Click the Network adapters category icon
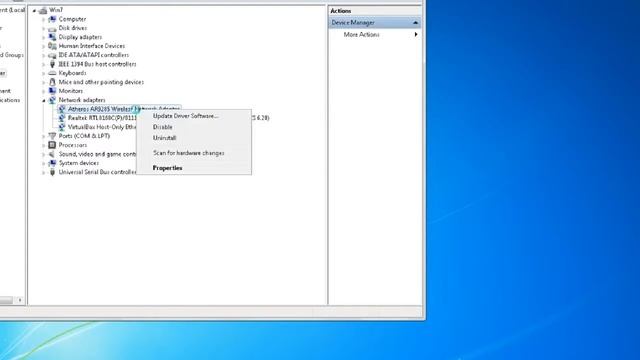Image resolution: width=640 pixels, height=360 pixels. [52, 100]
